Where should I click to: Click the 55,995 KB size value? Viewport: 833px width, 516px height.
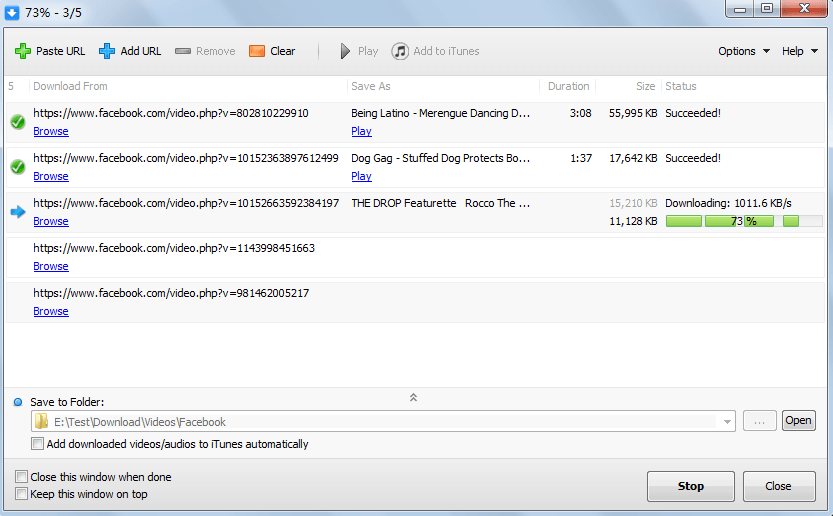633,113
